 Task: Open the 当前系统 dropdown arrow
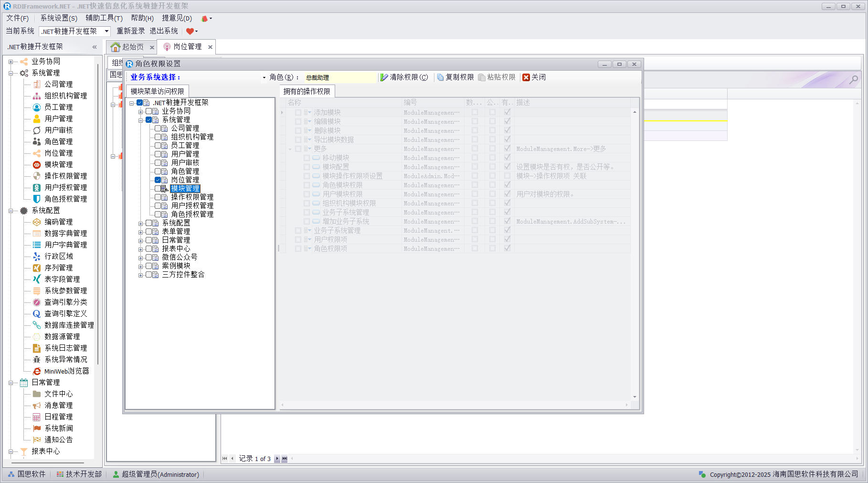coord(106,31)
